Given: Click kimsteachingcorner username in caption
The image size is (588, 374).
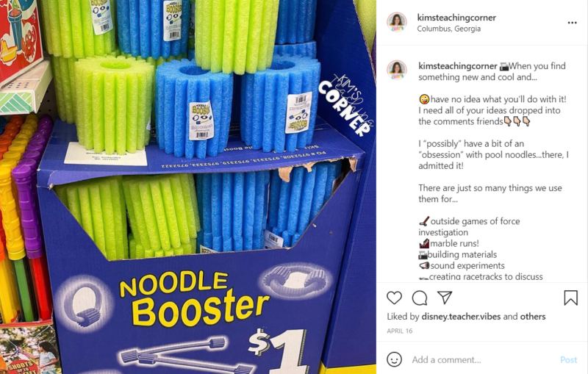Looking at the screenshot, I should (x=457, y=66).
